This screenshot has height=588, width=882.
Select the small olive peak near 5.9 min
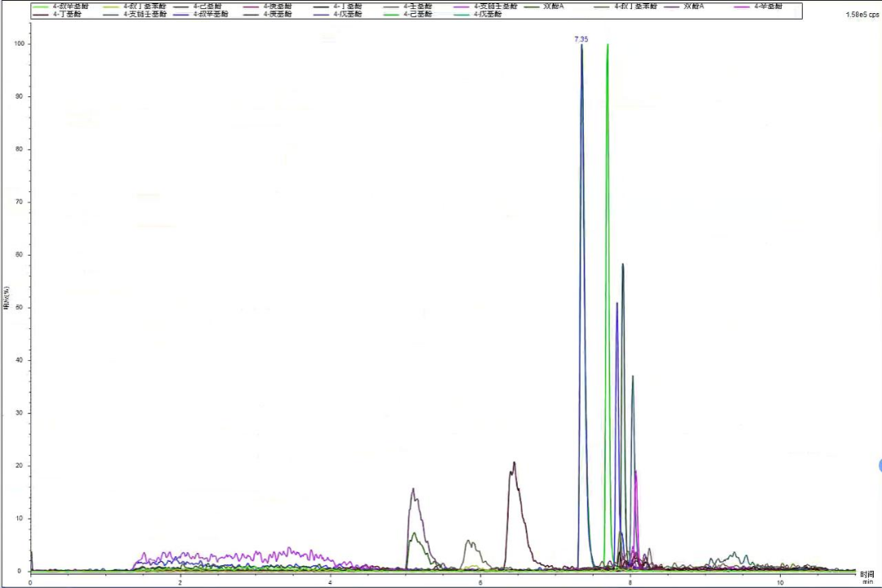click(469, 541)
